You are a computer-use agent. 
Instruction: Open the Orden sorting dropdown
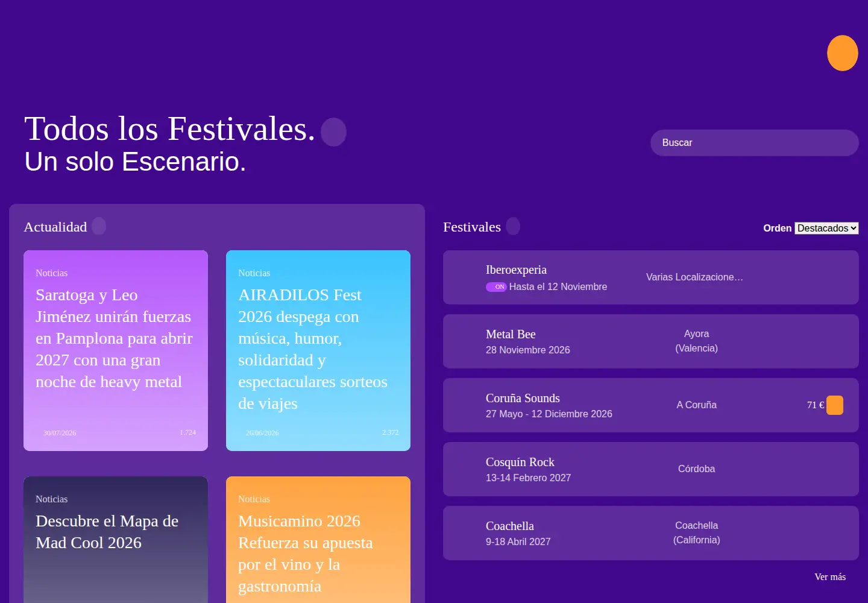coord(826,228)
